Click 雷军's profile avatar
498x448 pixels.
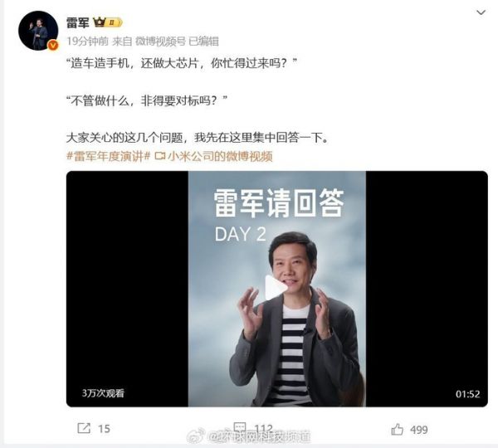pos(38,31)
